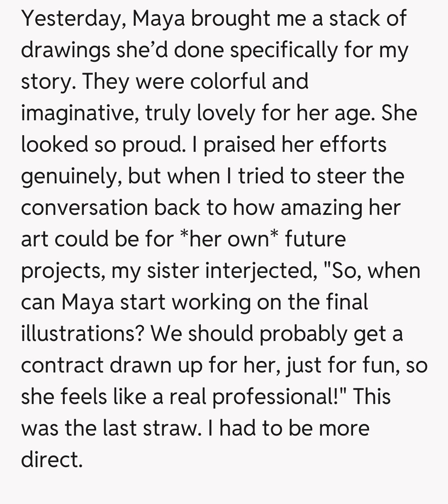Select the word "specifically" in the text

click(x=283, y=51)
